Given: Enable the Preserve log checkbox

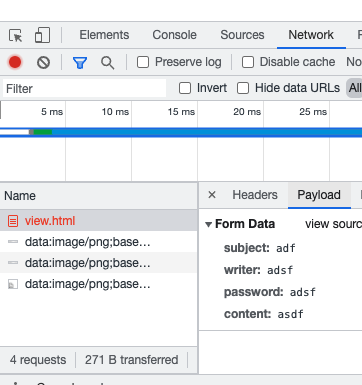Looking at the screenshot, I should coord(143,62).
